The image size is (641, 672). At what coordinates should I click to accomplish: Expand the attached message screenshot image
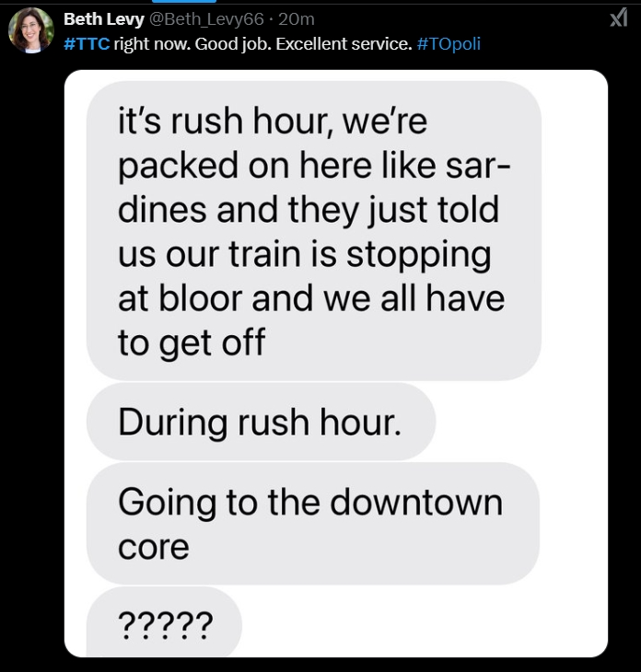coord(336,364)
